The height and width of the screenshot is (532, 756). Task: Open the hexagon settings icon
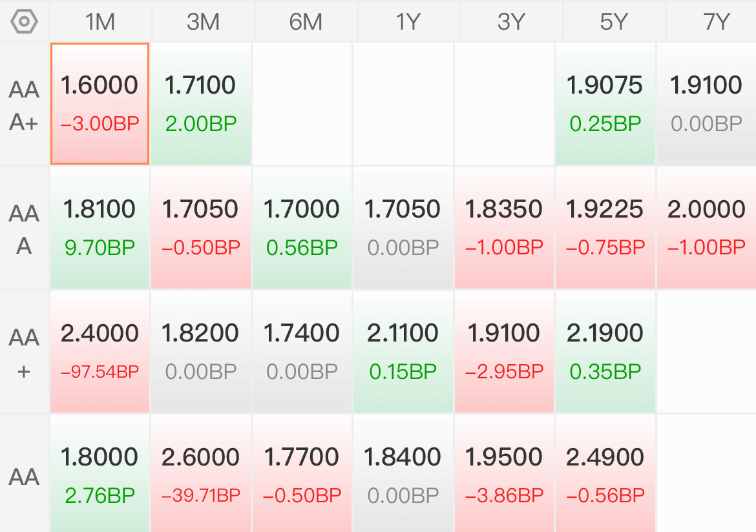[x=24, y=22]
